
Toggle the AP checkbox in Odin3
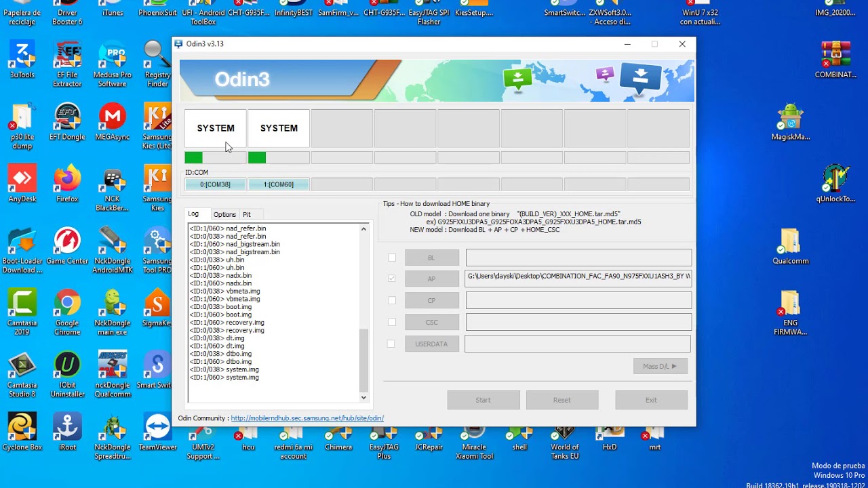392,279
